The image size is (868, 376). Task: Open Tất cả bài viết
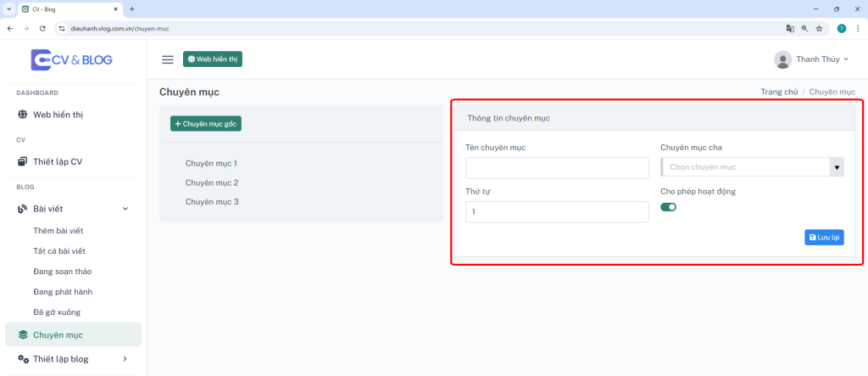click(59, 251)
